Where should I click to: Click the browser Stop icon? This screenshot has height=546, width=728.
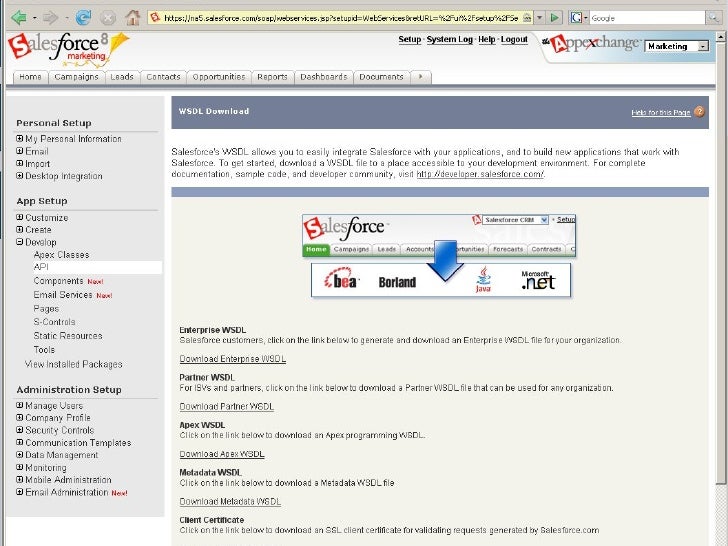pyautogui.click(x=108, y=18)
